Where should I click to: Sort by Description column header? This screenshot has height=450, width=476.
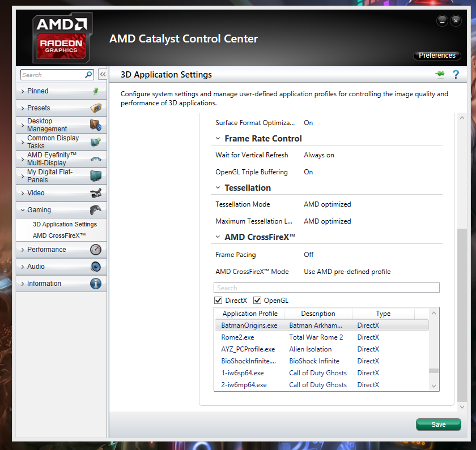pos(318,313)
